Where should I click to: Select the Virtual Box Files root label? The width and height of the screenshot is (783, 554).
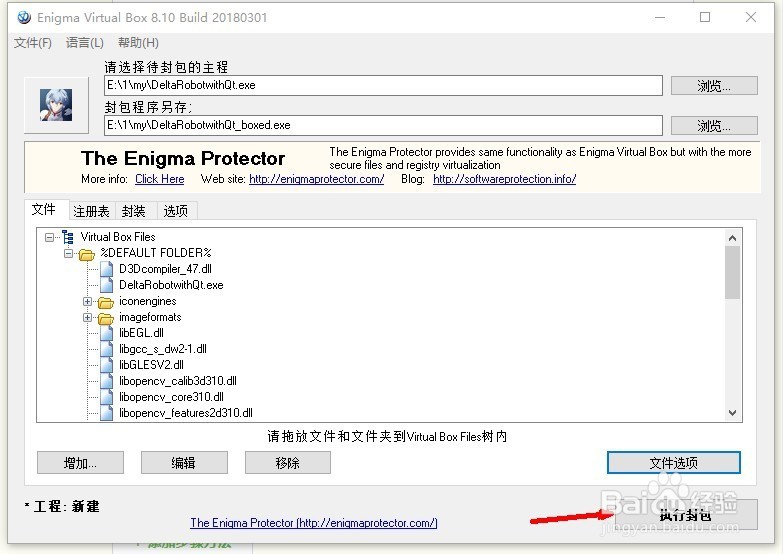pyautogui.click(x=118, y=237)
